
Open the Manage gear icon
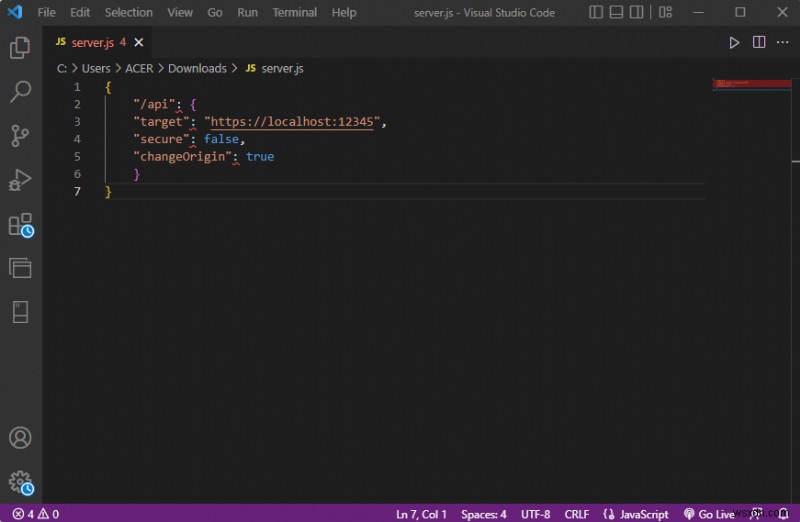pyautogui.click(x=20, y=482)
